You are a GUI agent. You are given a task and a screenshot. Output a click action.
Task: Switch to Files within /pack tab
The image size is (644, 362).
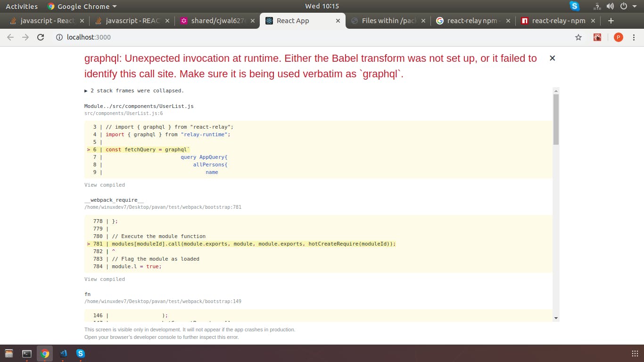pyautogui.click(x=388, y=21)
